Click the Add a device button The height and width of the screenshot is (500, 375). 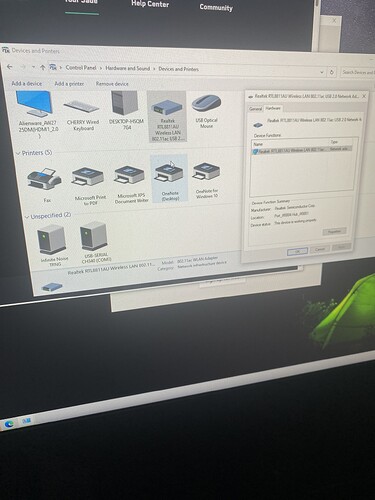(27, 83)
